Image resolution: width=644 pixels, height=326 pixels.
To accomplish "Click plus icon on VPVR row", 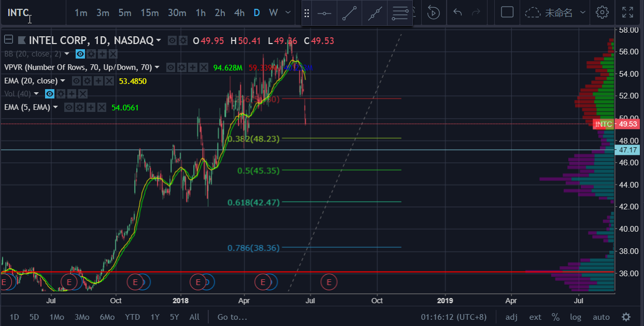I will click(193, 67).
